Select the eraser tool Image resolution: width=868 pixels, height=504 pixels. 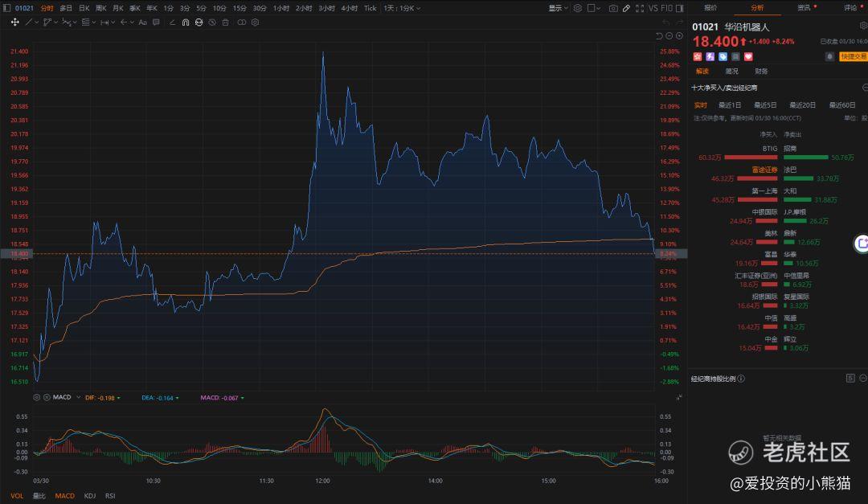pyautogui.click(x=172, y=23)
